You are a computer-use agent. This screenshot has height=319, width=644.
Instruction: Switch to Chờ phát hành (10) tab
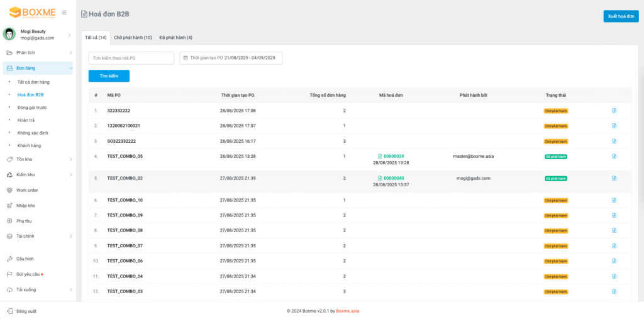(133, 38)
